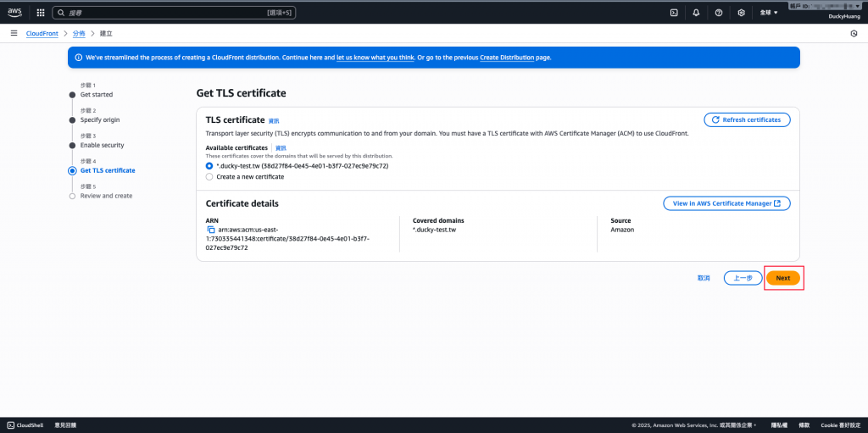Click 取消 cancel link
The height and width of the screenshot is (433, 868).
704,278
